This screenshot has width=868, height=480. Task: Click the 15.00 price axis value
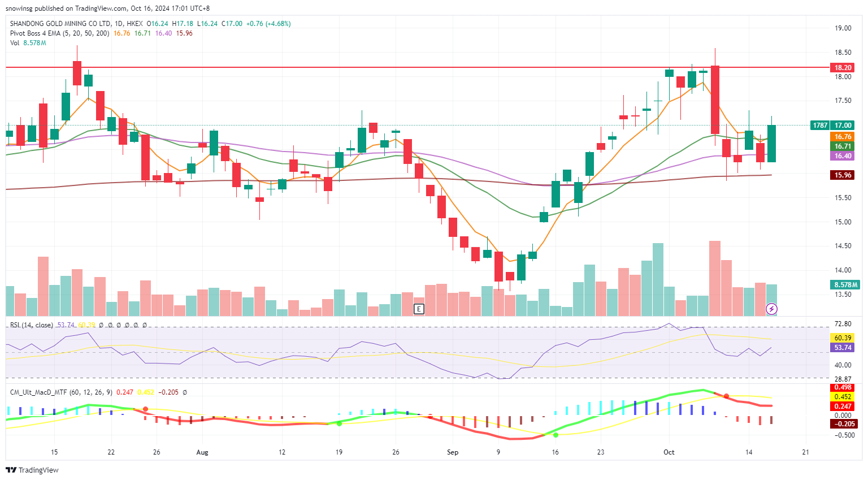point(843,222)
